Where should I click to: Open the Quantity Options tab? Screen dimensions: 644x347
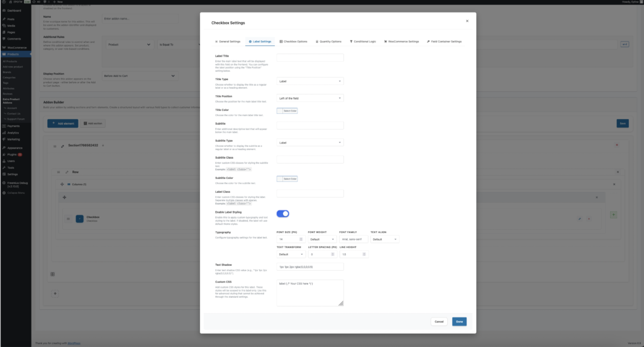click(329, 42)
